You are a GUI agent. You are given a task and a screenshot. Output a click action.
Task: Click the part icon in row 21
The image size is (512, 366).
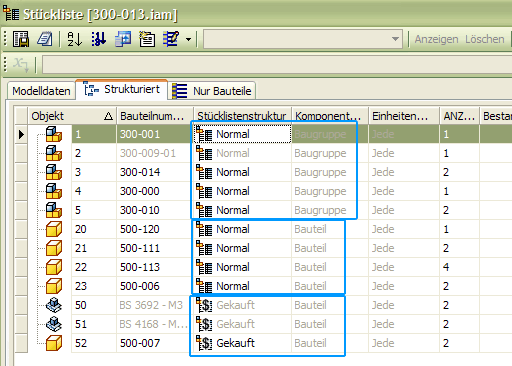coord(54,248)
